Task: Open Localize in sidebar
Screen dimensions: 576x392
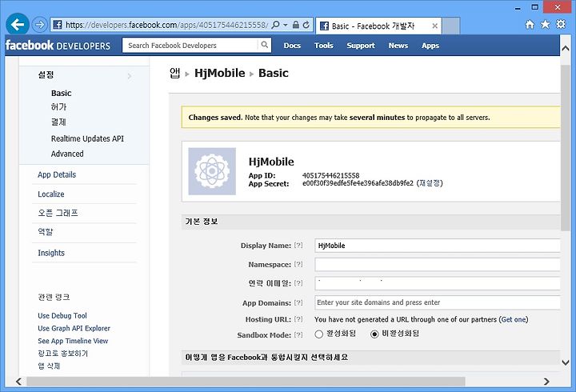Action: tap(51, 194)
